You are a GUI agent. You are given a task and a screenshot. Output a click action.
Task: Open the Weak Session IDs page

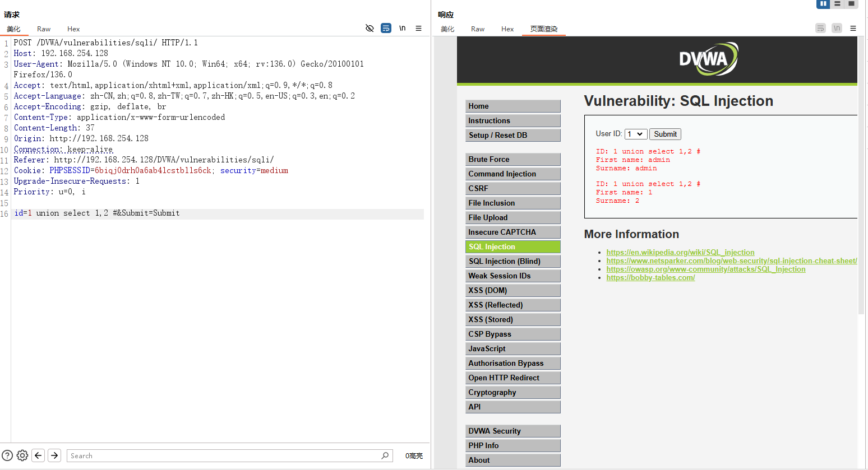click(513, 276)
